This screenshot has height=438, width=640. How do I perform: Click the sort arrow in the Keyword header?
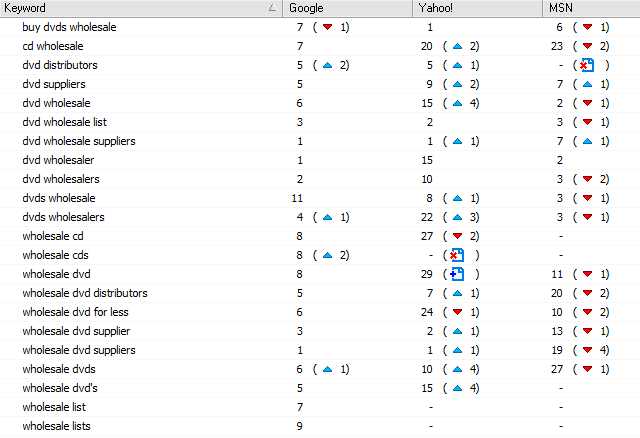pyautogui.click(x=272, y=8)
